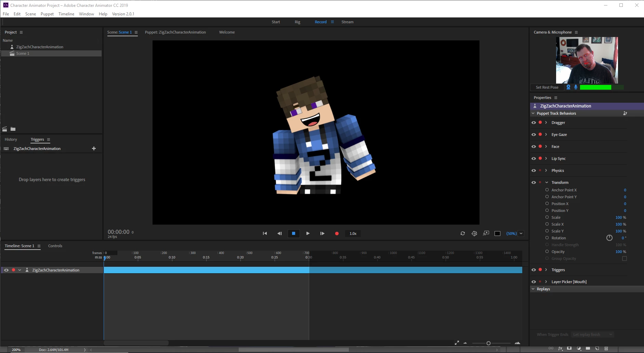Viewport: 644px width, 353px height.
Task: Add a new trigger with the plus icon
Action: click(x=94, y=149)
